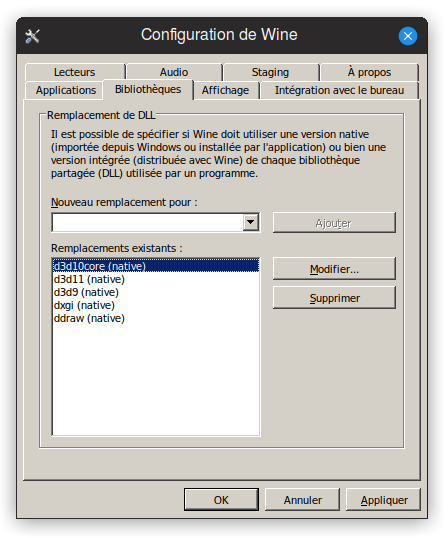The image size is (448, 538).
Task: Focus the Nouveau remplacement combo box field
Action: click(156, 222)
